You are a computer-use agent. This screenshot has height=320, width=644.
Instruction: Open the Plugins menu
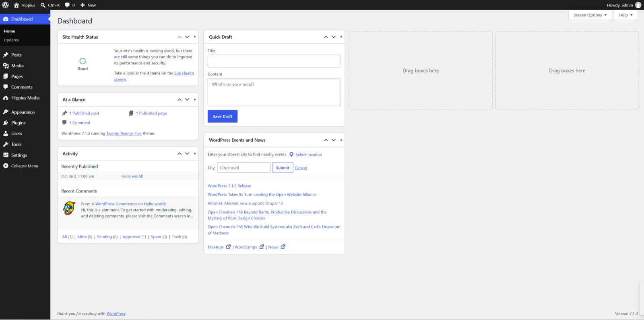(25, 123)
